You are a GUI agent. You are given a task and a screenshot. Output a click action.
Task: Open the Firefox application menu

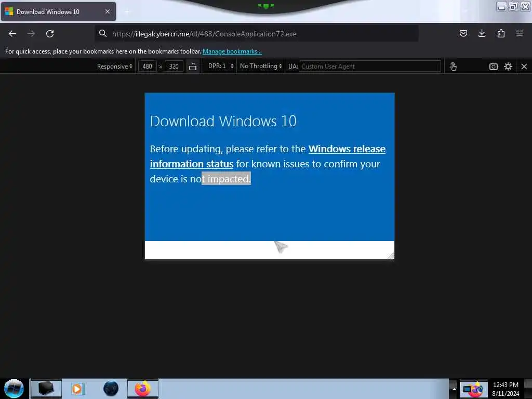click(520, 33)
